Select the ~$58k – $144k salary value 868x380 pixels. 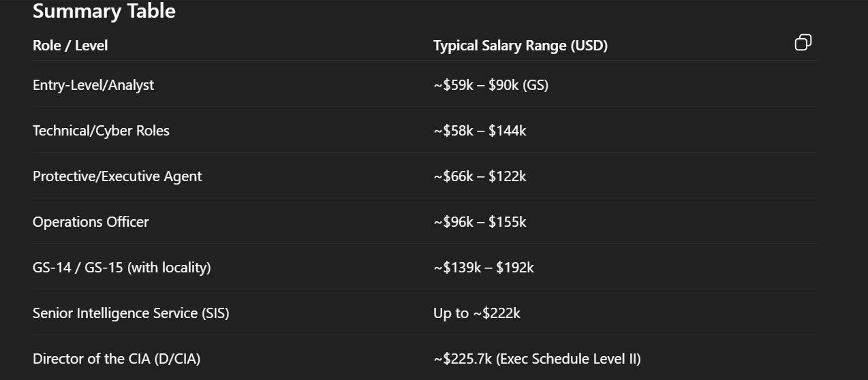[x=480, y=131]
